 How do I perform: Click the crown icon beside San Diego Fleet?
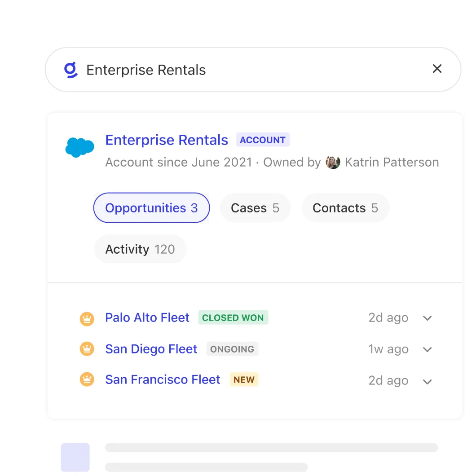pyautogui.click(x=87, y=349)
